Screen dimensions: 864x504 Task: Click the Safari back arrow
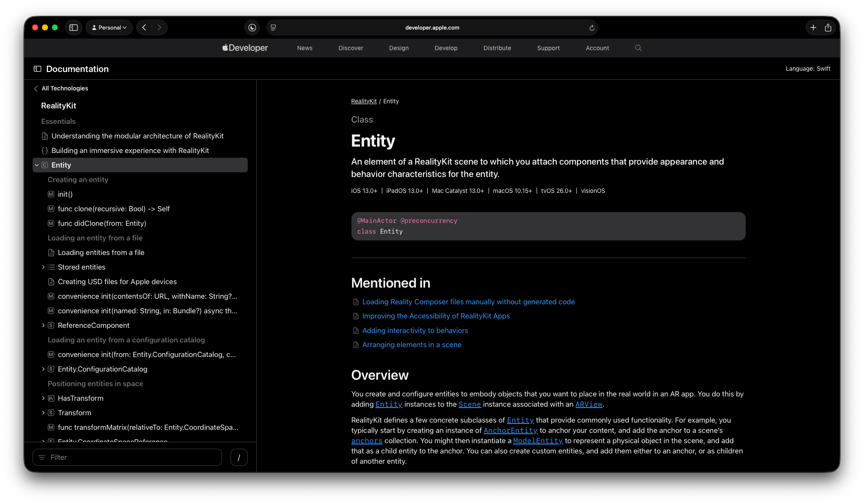(x=144, y=27)
